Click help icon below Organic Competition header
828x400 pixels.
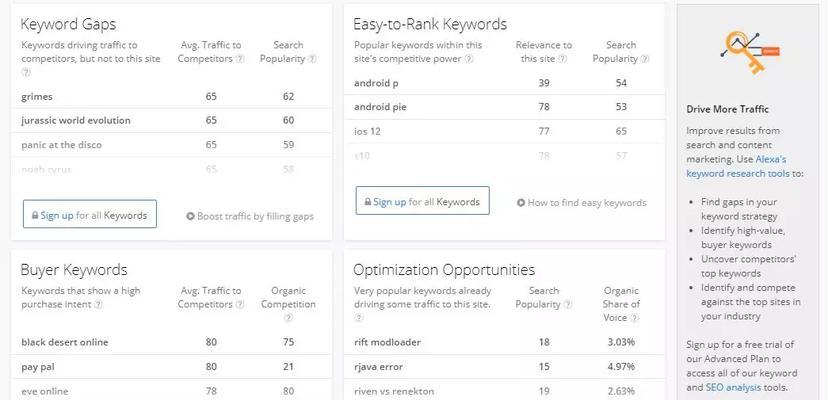[x=288, y=318]
